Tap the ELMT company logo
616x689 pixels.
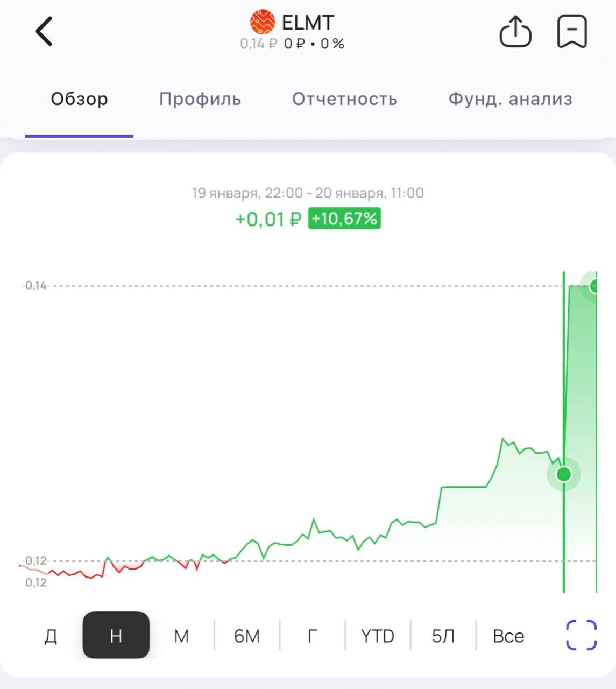(x=263, y=22)
